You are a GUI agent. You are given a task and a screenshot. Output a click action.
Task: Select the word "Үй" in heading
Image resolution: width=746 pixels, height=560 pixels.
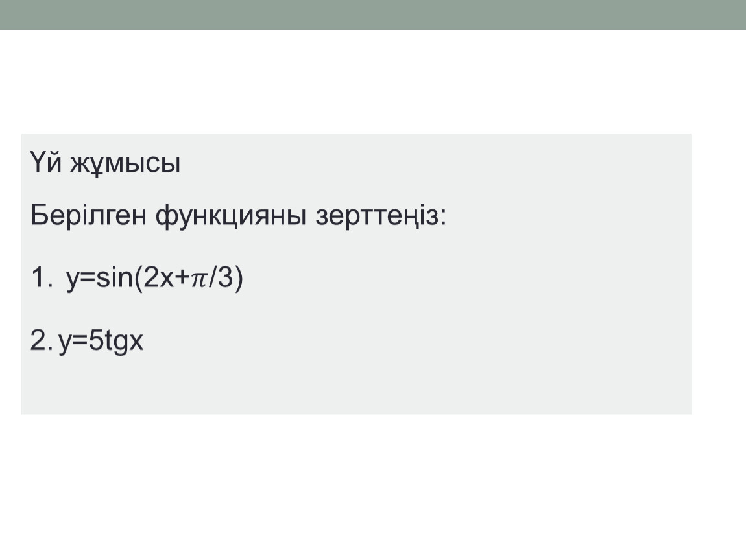point(45,162)
